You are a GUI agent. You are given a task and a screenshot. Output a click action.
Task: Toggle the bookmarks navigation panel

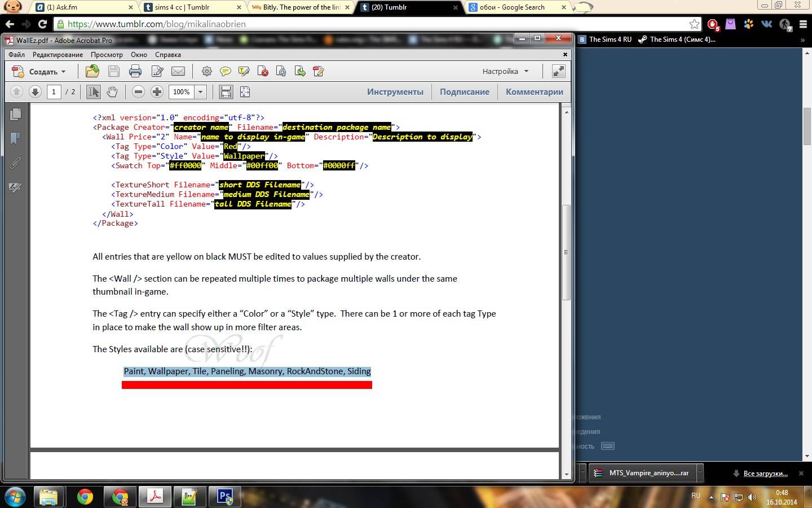(x=15, y=138)
